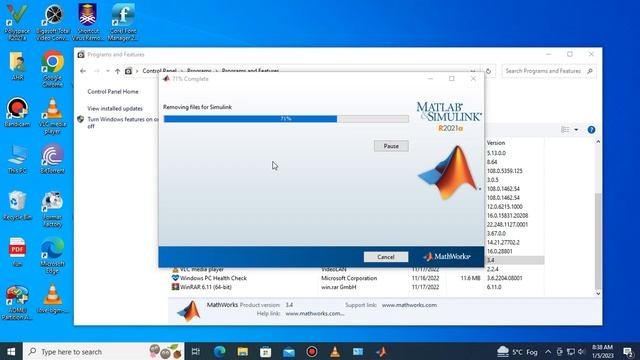This screenshot has height=360, width=640.
Task: Open Bigasoft Total Video Converter shortcut
Action: 53,22
